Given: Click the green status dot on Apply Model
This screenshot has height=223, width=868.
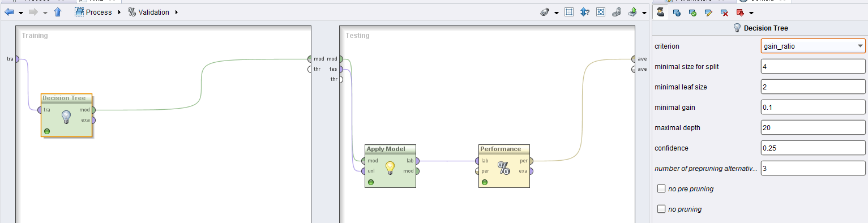Looking at the screenshot, I should 371,182.
